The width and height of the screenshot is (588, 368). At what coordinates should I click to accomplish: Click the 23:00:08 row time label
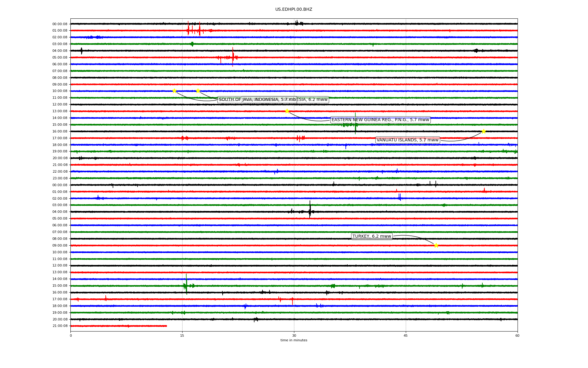60,178
